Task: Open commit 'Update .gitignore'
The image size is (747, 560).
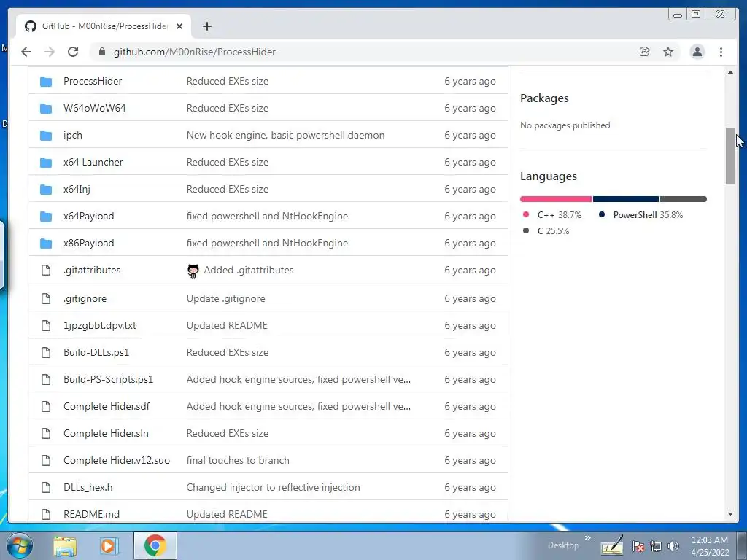Action: click(226, 298)
